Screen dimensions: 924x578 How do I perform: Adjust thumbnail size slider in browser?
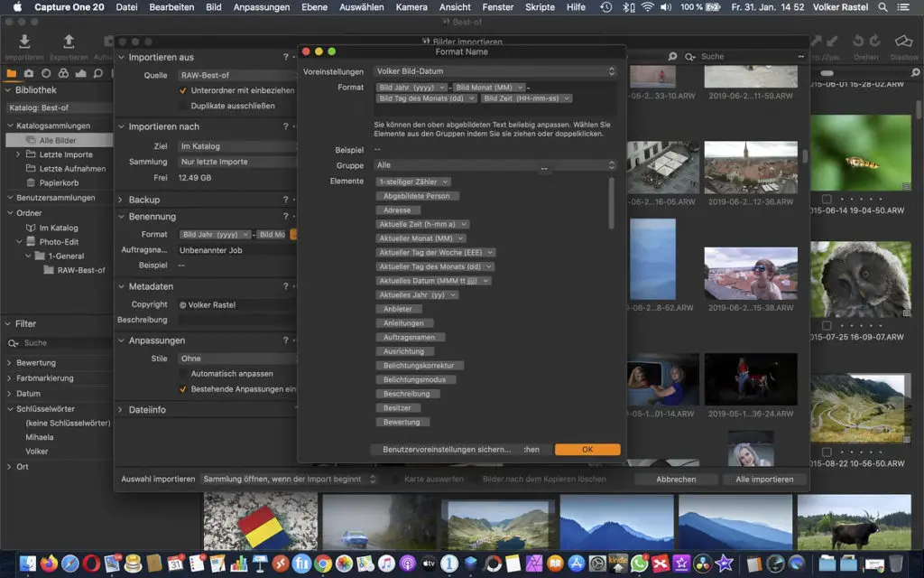click(x=827, y=73)
